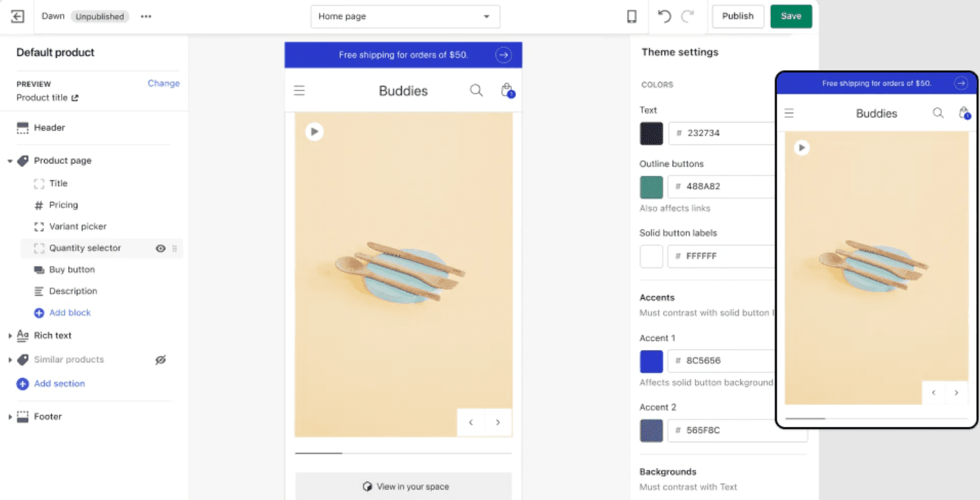Screen dimensions: 980x500
Task: Open the cart bag icon in center preview
Action: pos(507,90)
